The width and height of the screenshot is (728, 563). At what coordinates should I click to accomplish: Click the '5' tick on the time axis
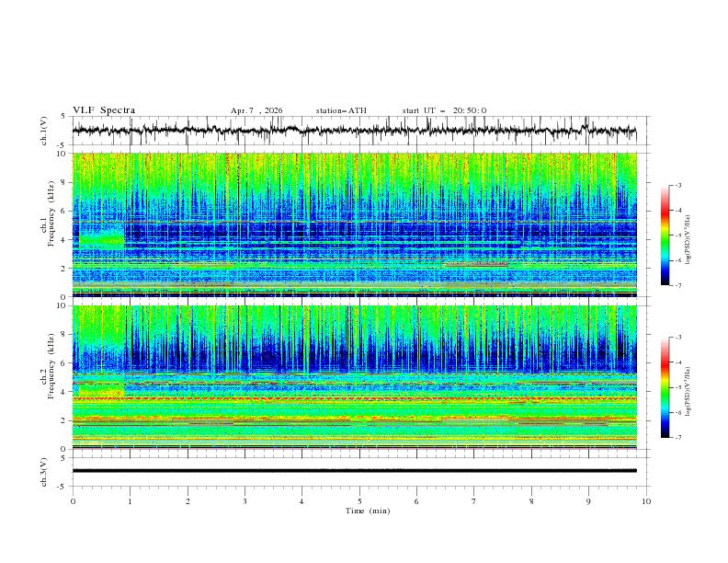point(359,501)
